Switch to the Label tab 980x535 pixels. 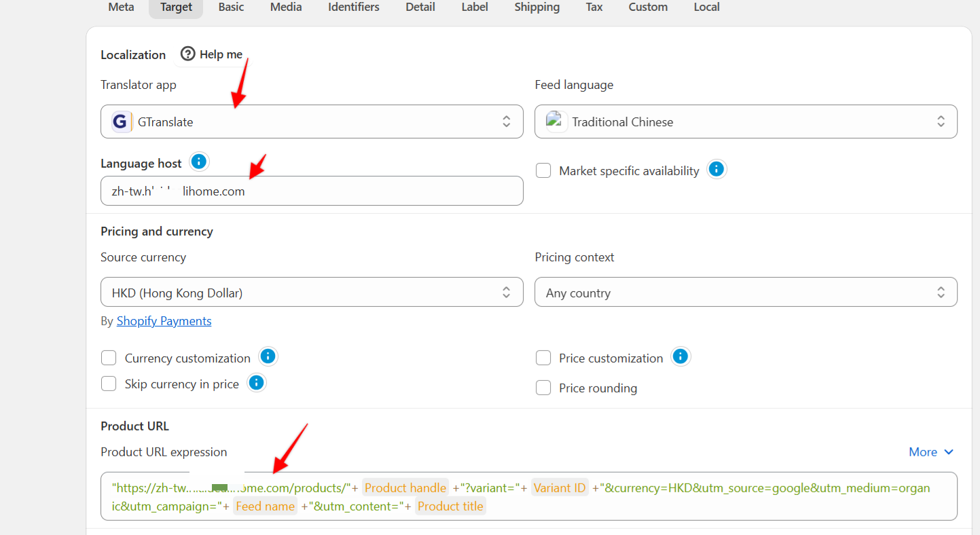475,7
